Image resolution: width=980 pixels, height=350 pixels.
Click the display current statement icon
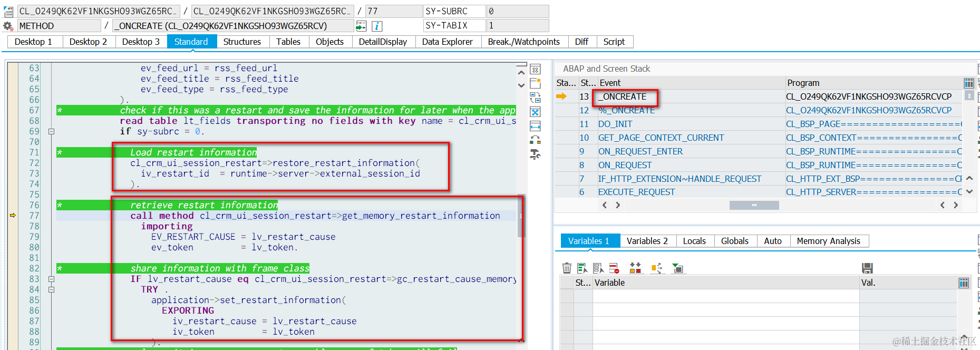pyautogui.click(x=361, y=26)
